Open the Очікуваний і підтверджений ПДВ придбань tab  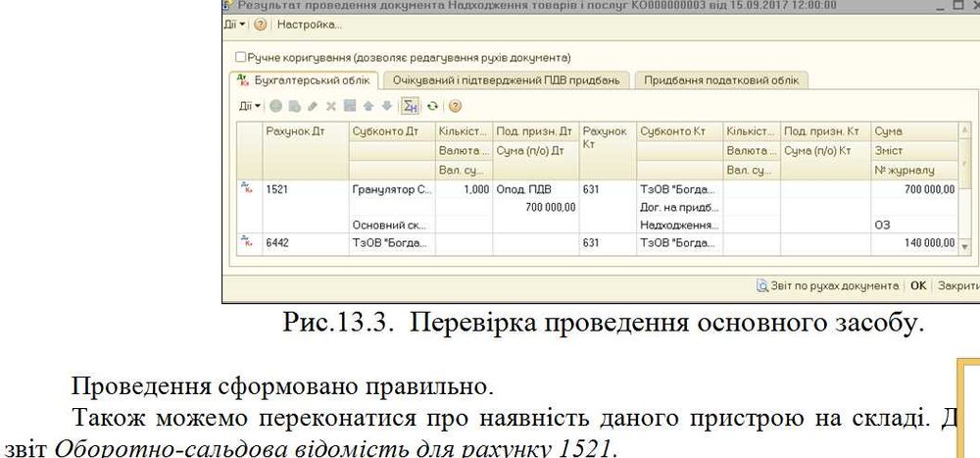pyautogui.click(x=507, y=80)
